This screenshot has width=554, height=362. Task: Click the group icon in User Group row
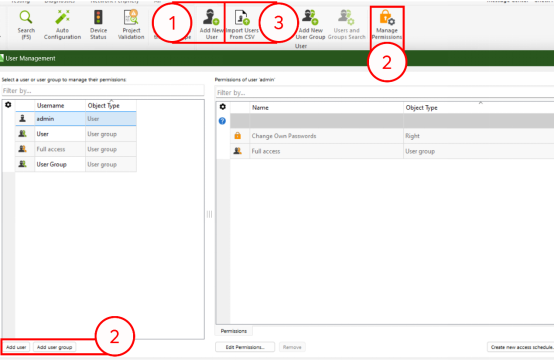(x=23, y=164)
